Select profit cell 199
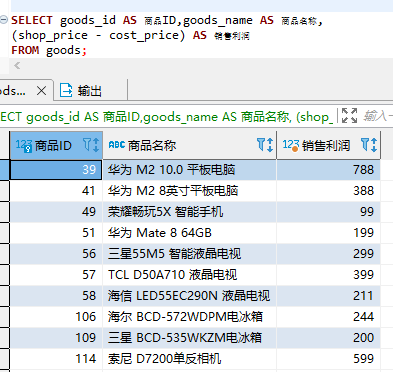Screen dimensions: 393x372 click(328, 233)
